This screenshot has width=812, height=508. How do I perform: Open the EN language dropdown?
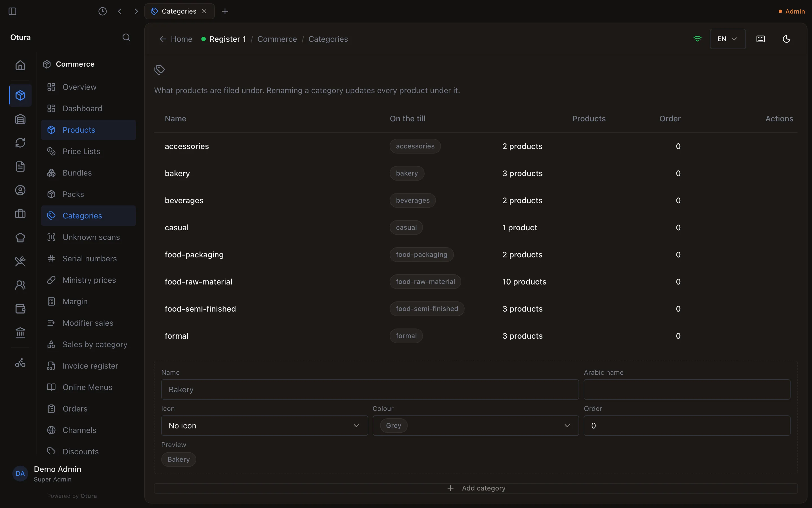tap(728, 39)
